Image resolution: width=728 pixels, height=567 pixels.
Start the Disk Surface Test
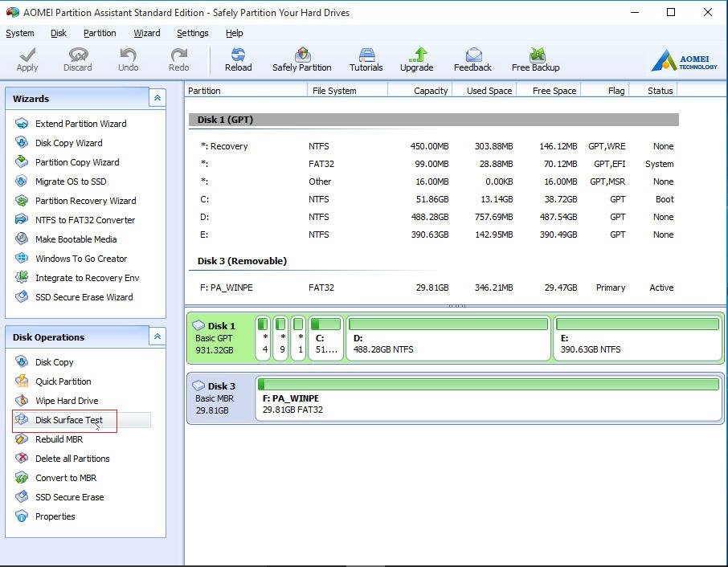coord(69,420)
